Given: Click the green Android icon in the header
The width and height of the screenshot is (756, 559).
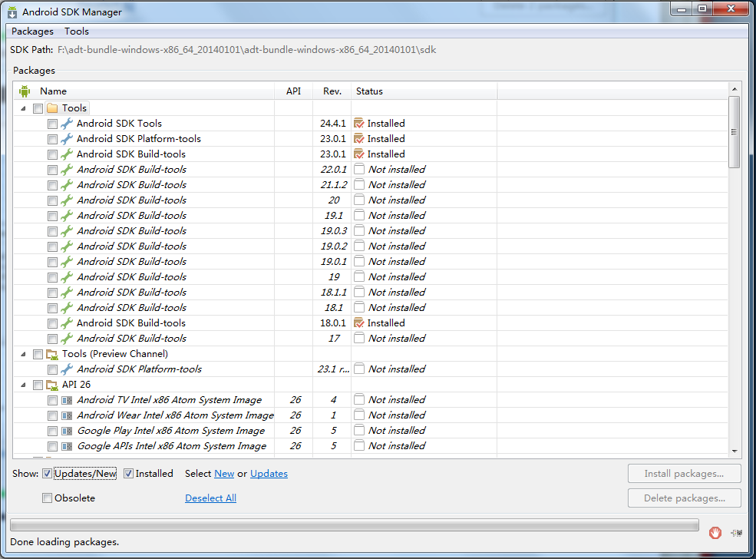Looking at the screenshot, I should click(25, 91).
